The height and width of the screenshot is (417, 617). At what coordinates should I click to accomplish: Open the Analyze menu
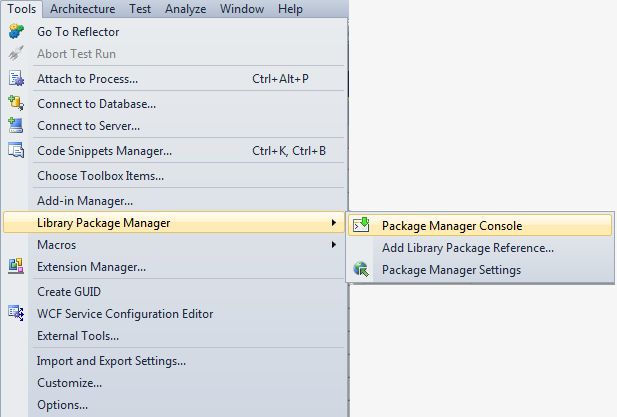tap(186, 9)
